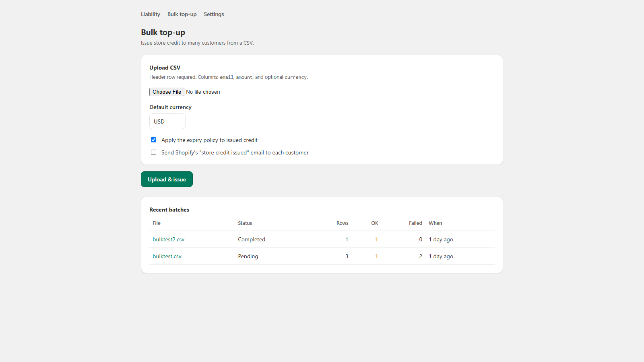Focus the Default currency USD field

[x=167, y=121]
